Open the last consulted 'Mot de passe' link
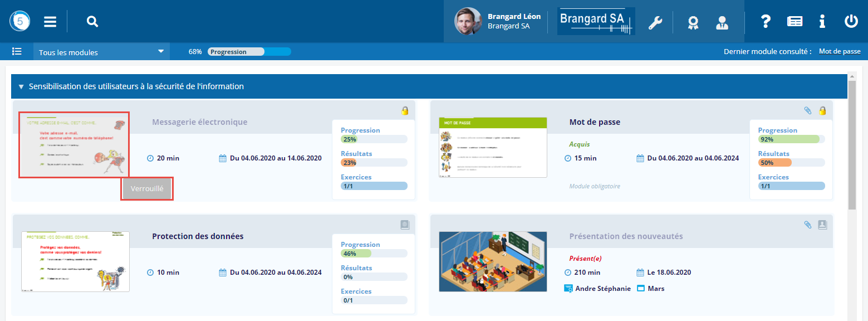The image size is (868, 321). click(839, 51)
